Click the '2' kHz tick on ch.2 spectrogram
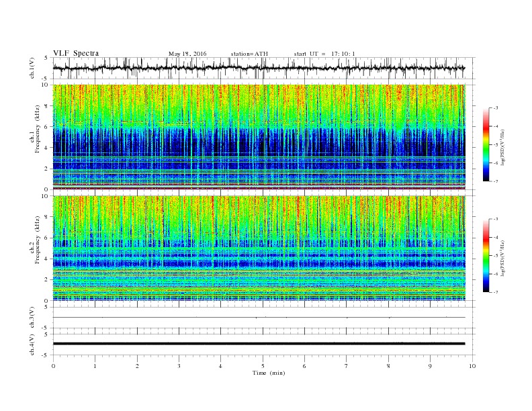The height and width of the screenshot is (411, 532). 47,280
